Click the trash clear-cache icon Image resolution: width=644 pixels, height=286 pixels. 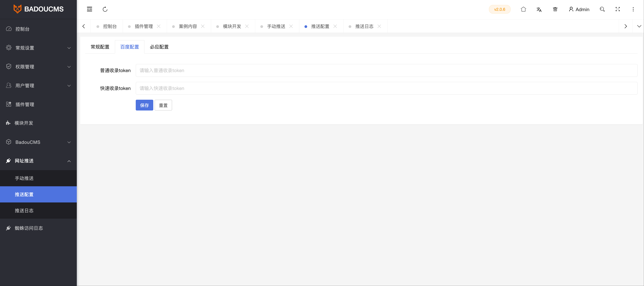pyautogui.click(x=555, y=9)
